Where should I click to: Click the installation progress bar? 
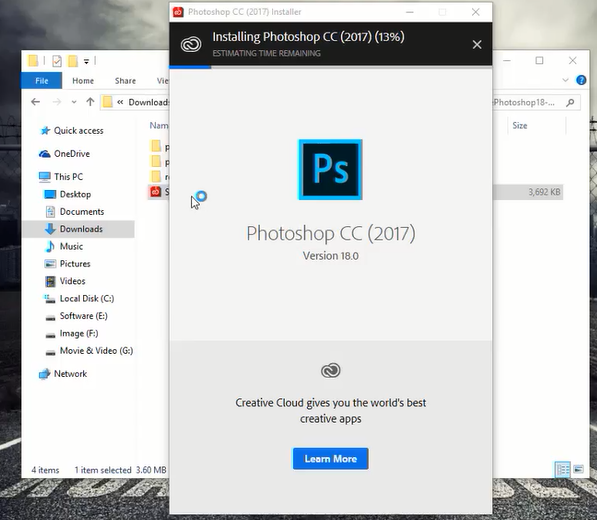[x=330, y=67]
